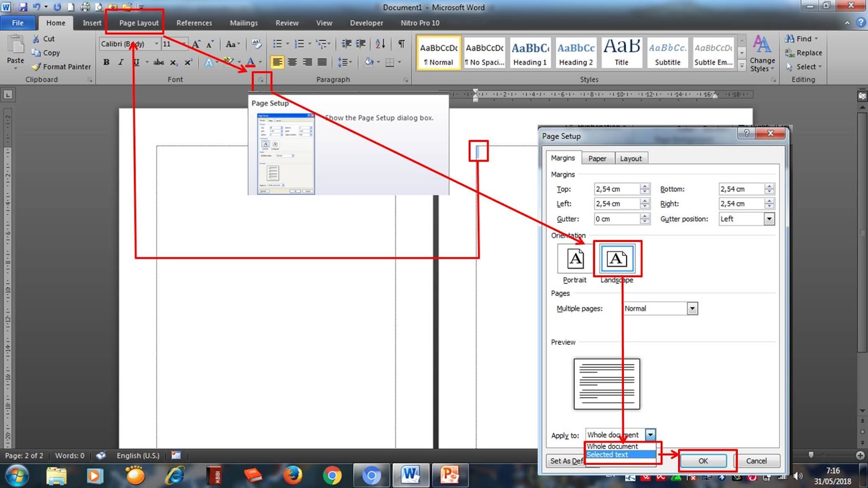Confirm Page Setup with OK
The width and height of the screenshot is (868, 488).
tap(703, 461)
